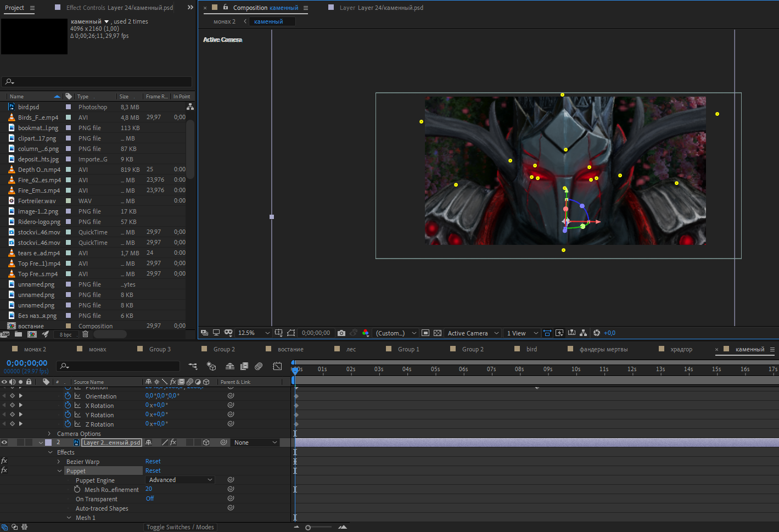This screenshot has height=532, width=779.
Task: Create a new folder in the Project panel
Action: tap(19, 334)
